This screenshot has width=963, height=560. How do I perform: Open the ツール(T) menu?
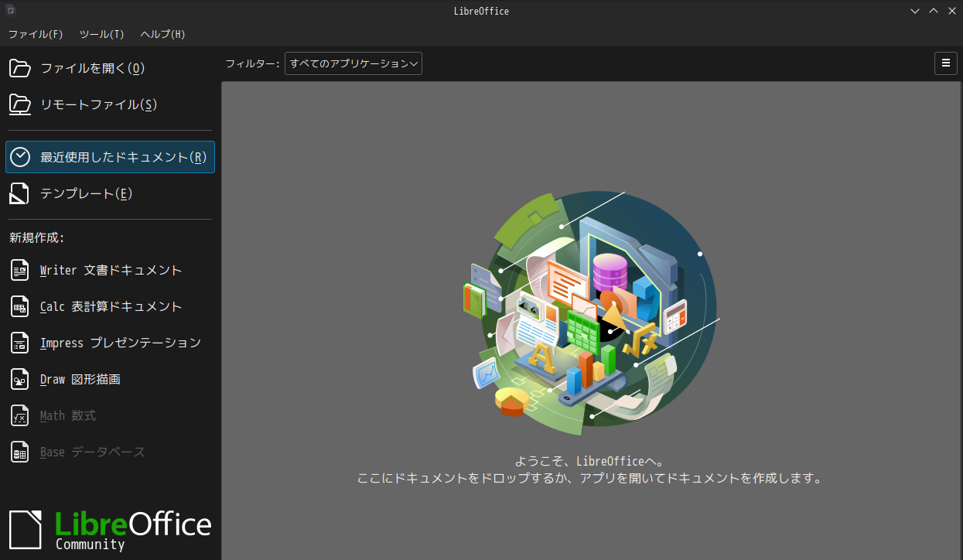[x=101, y=34]
